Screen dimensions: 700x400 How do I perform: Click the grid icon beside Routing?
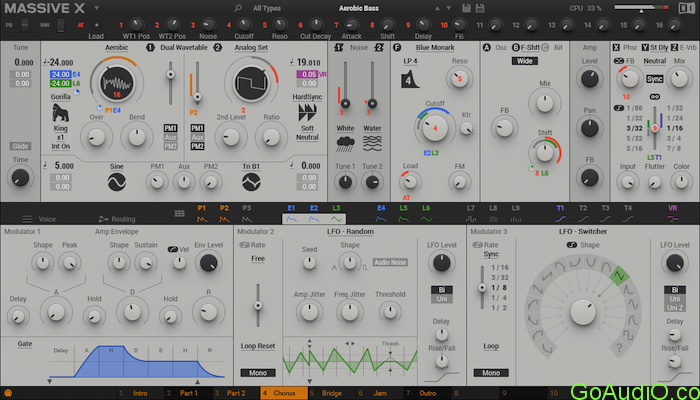(x=179, y=214)
